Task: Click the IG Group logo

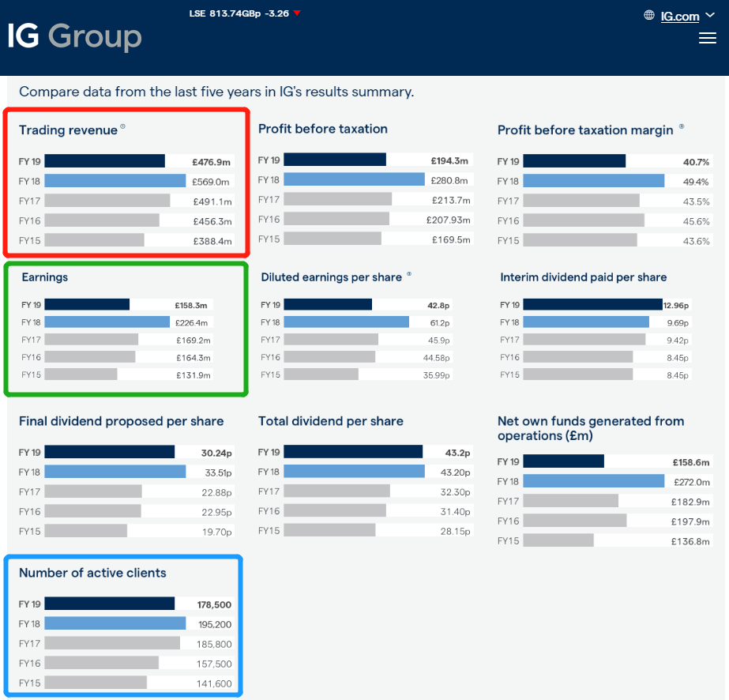Action: pos(75,37)
